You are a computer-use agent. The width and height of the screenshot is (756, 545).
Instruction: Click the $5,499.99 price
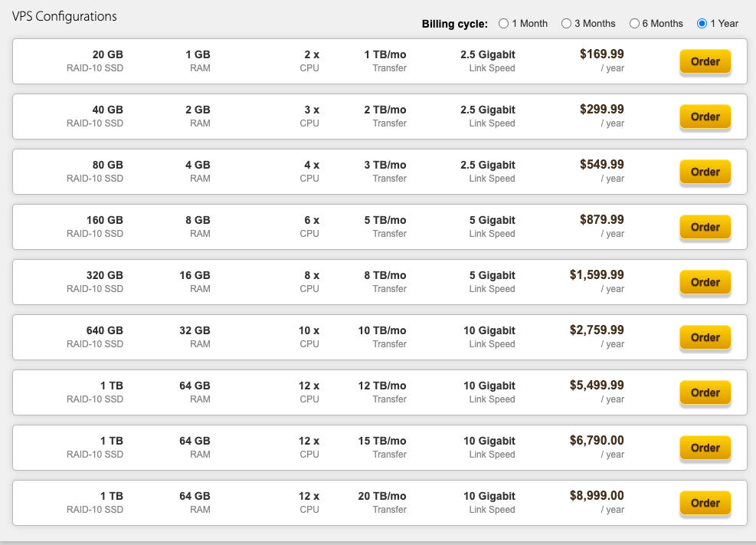pyautogui.click(x=597, y=385)
